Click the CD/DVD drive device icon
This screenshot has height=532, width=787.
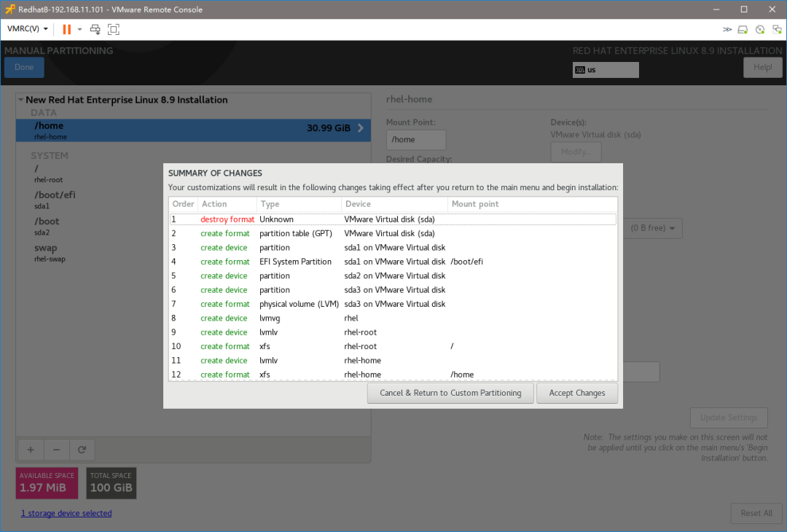coord(760,30)
